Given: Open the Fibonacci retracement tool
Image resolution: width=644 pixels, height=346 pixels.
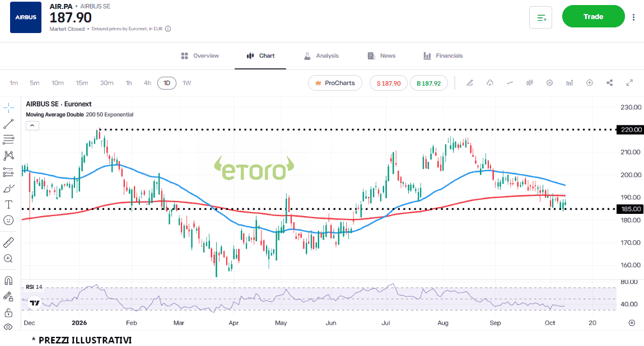Looking at the screenshot, I should point(8,139).
